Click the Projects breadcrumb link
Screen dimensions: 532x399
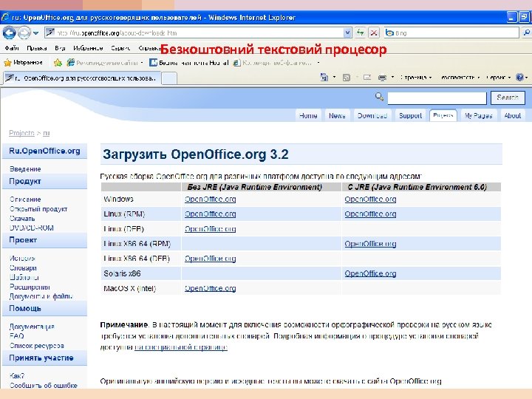(21, 133)
